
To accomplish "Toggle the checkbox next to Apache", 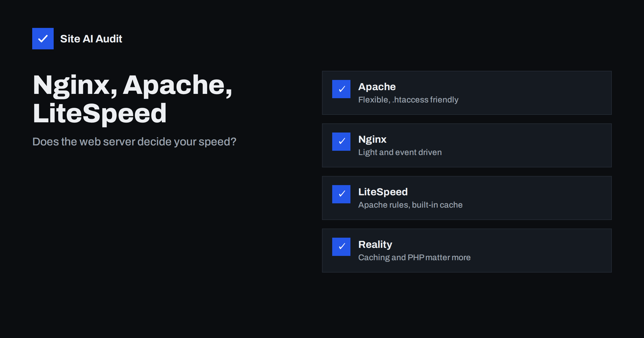I will pyautogui.click(x=341, y=89).
